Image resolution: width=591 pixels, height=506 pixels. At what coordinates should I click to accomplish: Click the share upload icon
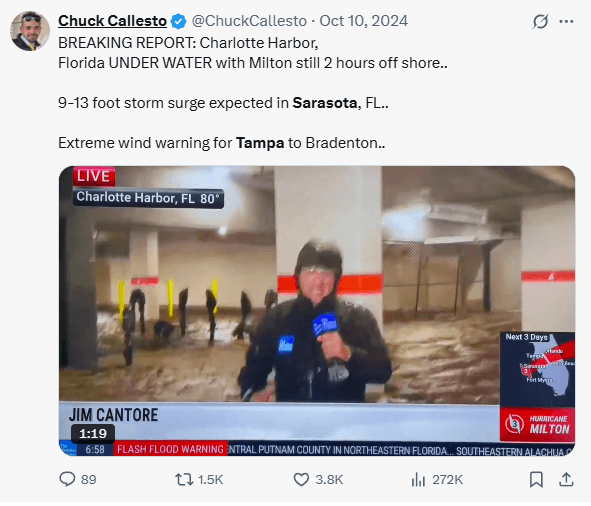(566, 479)
